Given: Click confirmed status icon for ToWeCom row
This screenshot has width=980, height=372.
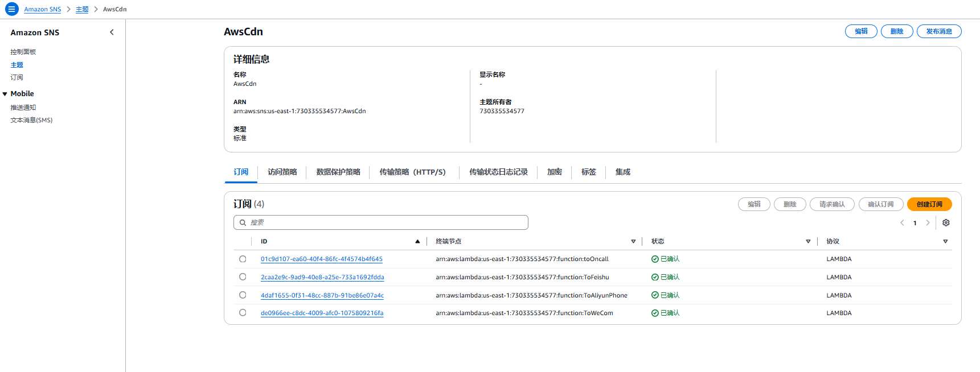Looking at the screenshot, I should [x=655, y=313].
